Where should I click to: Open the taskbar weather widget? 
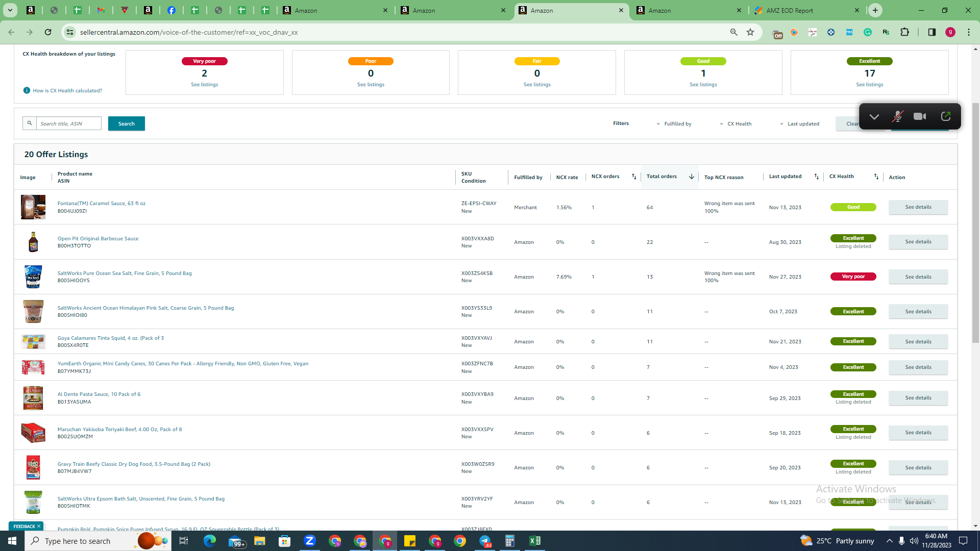837,541
